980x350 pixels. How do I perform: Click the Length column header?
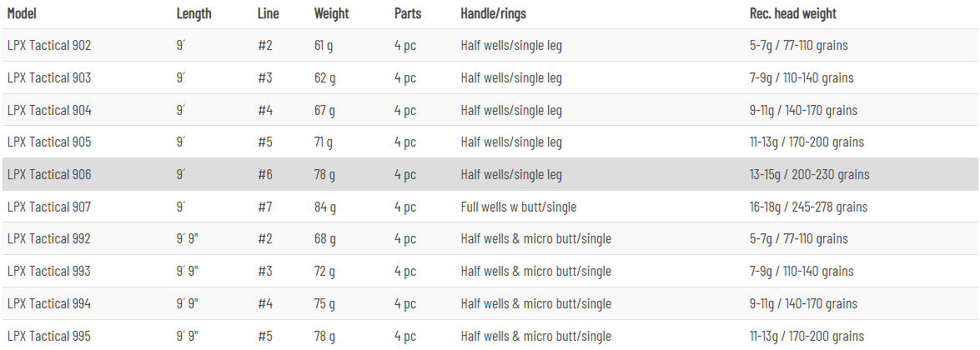[194, 13]
